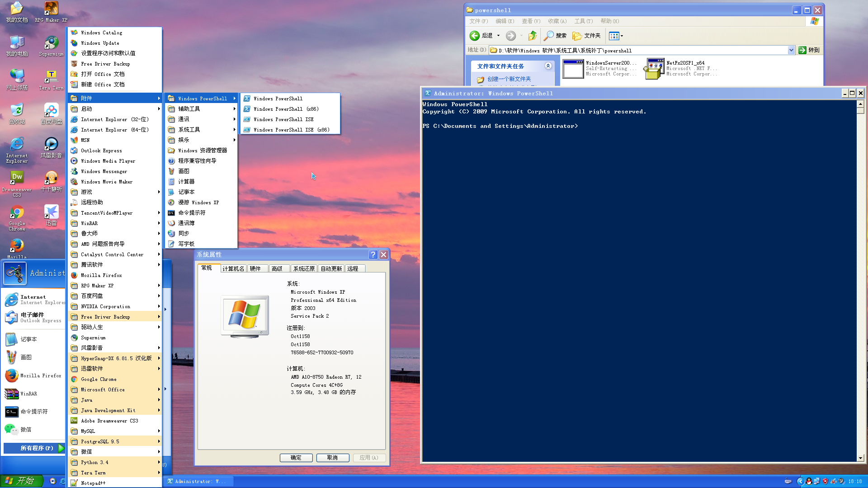The image size is (868, 488).
Task: Click 创建一个新文件夹 link
Action: [x=509, y=79]
